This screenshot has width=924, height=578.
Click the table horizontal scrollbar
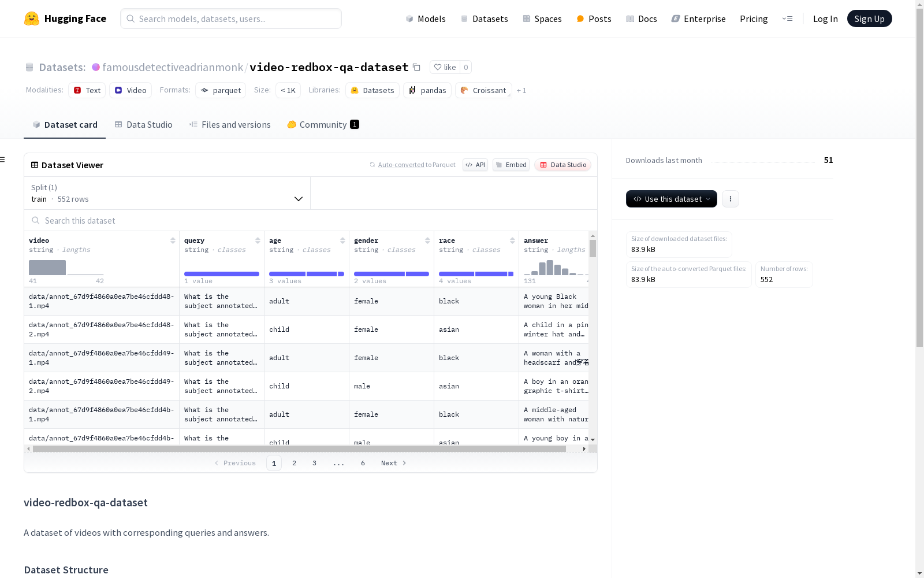pyautogui.click(x=300, y=449)
